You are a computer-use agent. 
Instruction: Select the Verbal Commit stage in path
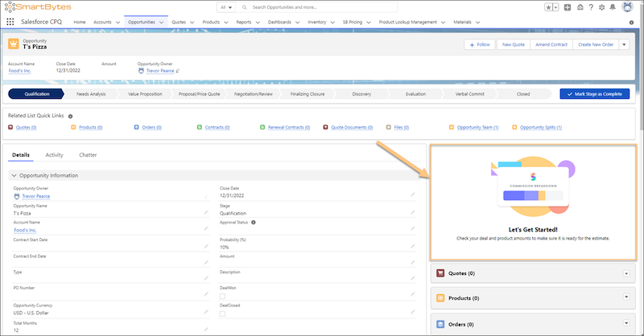(469, 94)
